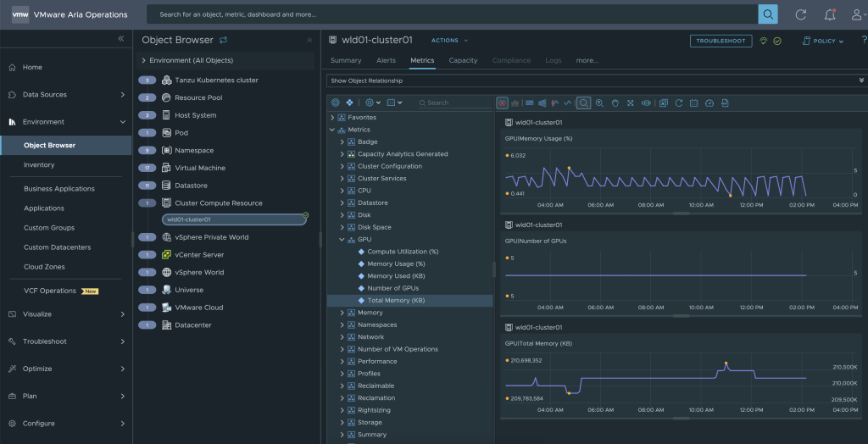Screen dimensions: 868x444
Task: Open the user account menu
Action: [x=857, y=14]
